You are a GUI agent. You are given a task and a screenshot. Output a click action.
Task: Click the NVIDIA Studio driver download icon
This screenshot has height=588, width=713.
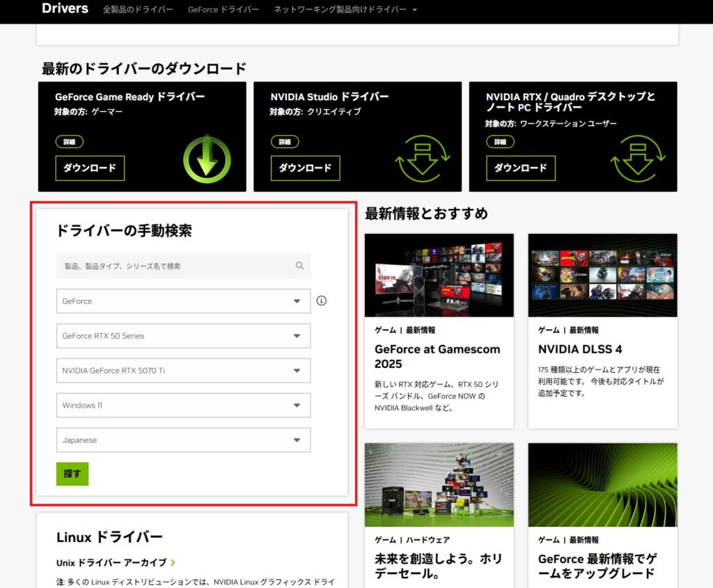pos(423,159)
